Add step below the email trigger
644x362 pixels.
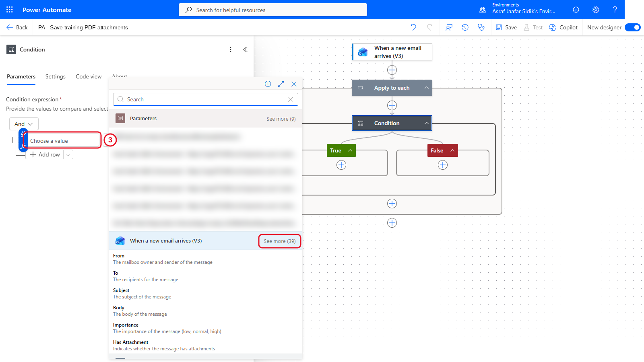tap(392, 70)
